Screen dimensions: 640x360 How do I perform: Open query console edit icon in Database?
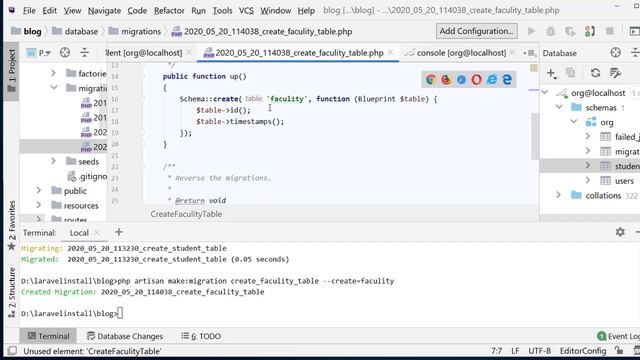pos(615,73)
